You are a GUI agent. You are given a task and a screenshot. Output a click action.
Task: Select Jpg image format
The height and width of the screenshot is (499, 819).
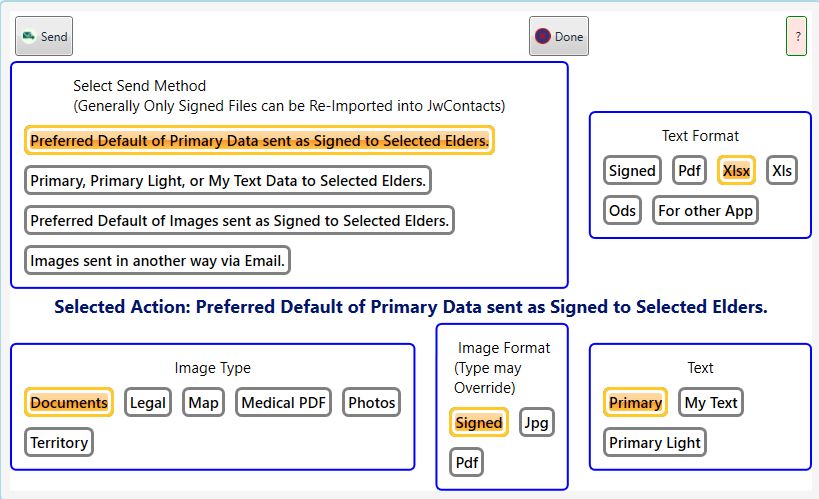[536, 422]
